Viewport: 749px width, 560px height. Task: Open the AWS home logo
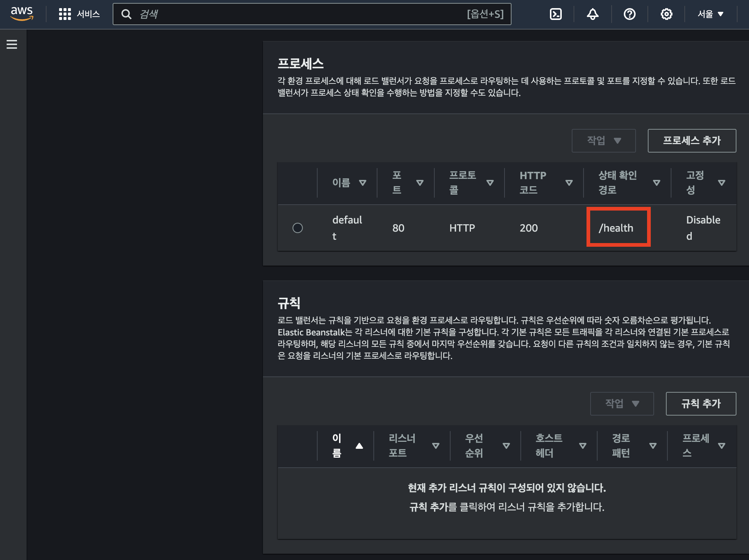[22, 14]
